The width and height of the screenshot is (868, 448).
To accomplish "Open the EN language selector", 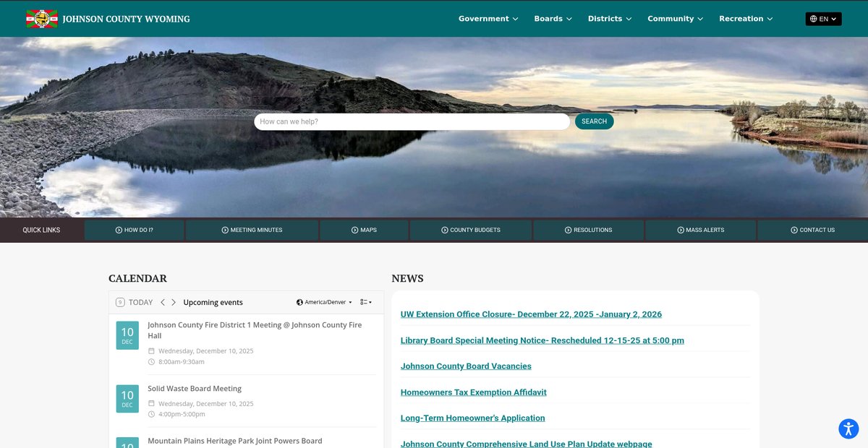I will 823,19.
